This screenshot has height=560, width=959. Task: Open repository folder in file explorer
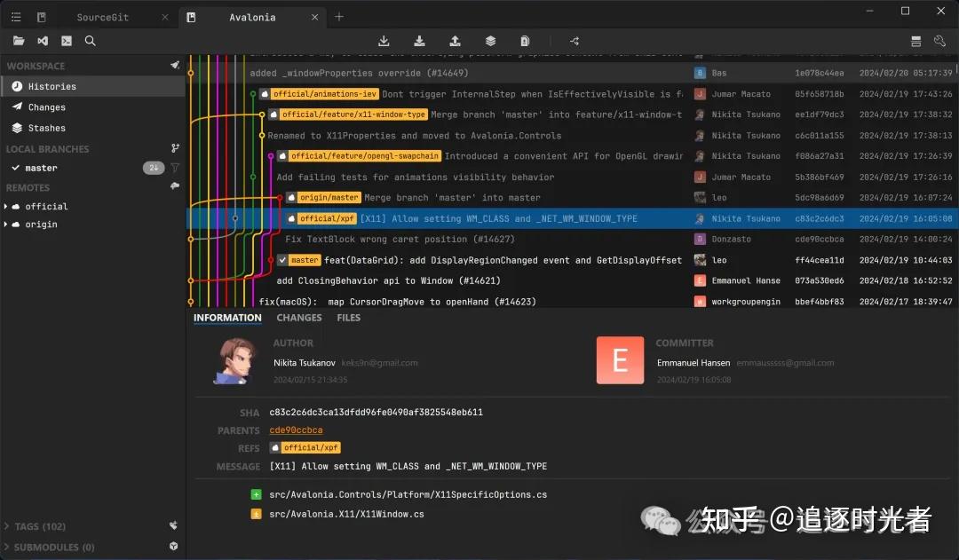[x=19, y=41]
